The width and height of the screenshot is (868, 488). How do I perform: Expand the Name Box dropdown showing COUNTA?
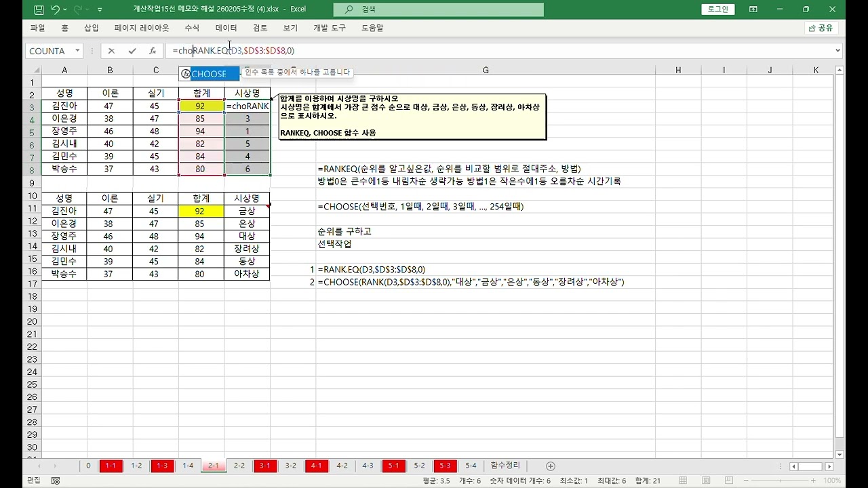(77, 51)
